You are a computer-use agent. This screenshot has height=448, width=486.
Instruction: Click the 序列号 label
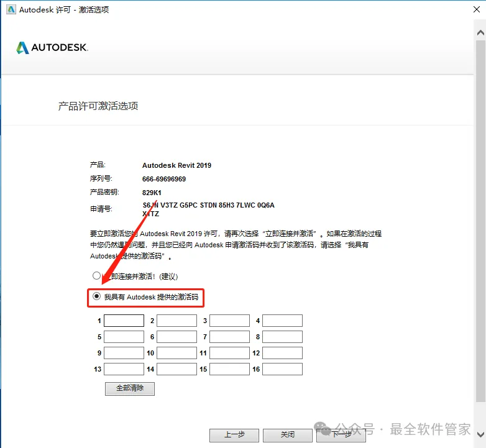click(x=101, y=178)
